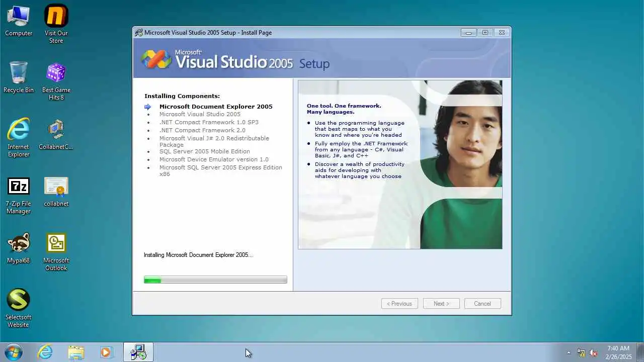This screenshot has width=644, height=362.
Task: Launch Windows Media Player from the taskbar
Action: 106,352
